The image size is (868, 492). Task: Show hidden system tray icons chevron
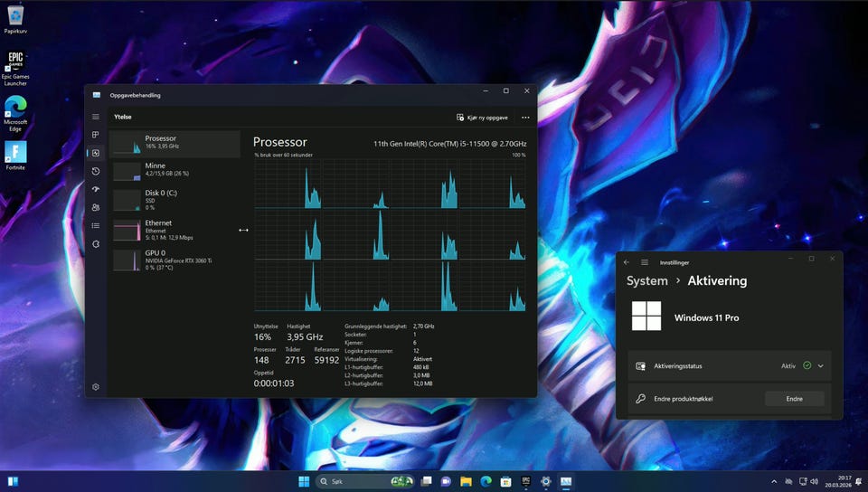[773, 481]
